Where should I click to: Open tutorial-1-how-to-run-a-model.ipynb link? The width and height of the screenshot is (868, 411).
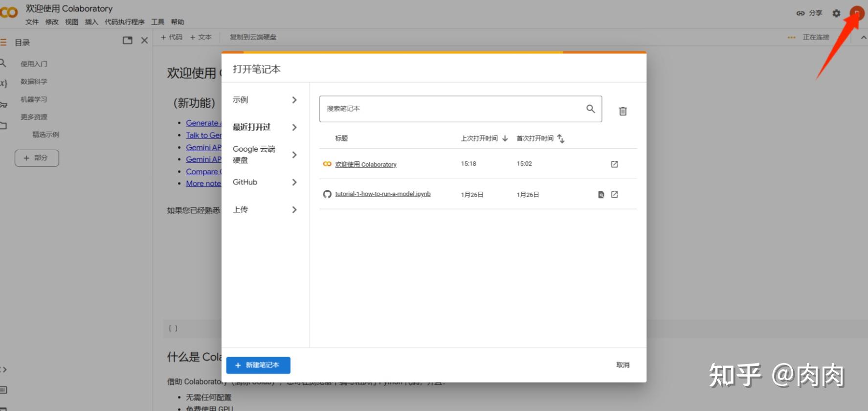pyautogui.click(x=382, y=194)
